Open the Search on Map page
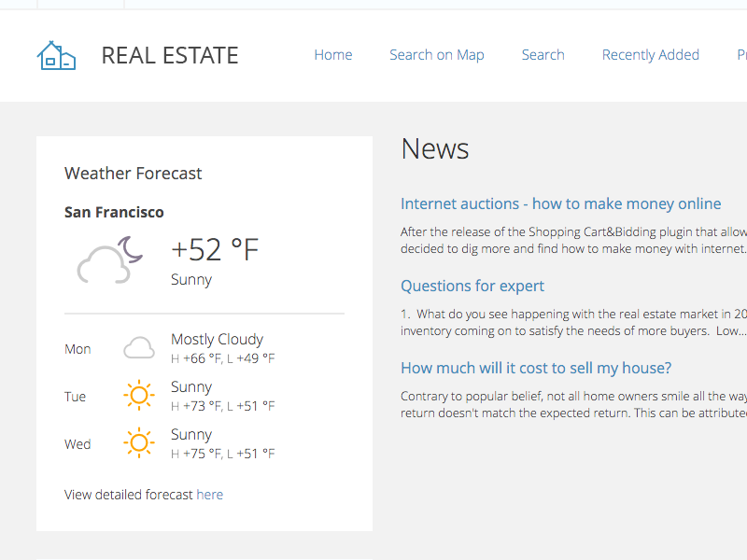The width and height of the screenshot is (747, 560). click(437, 55)
